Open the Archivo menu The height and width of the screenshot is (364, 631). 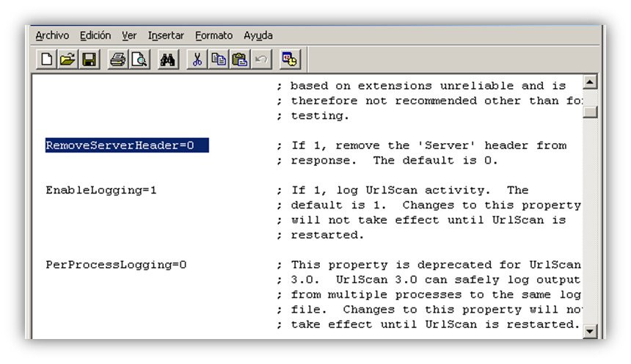[52, 35]
